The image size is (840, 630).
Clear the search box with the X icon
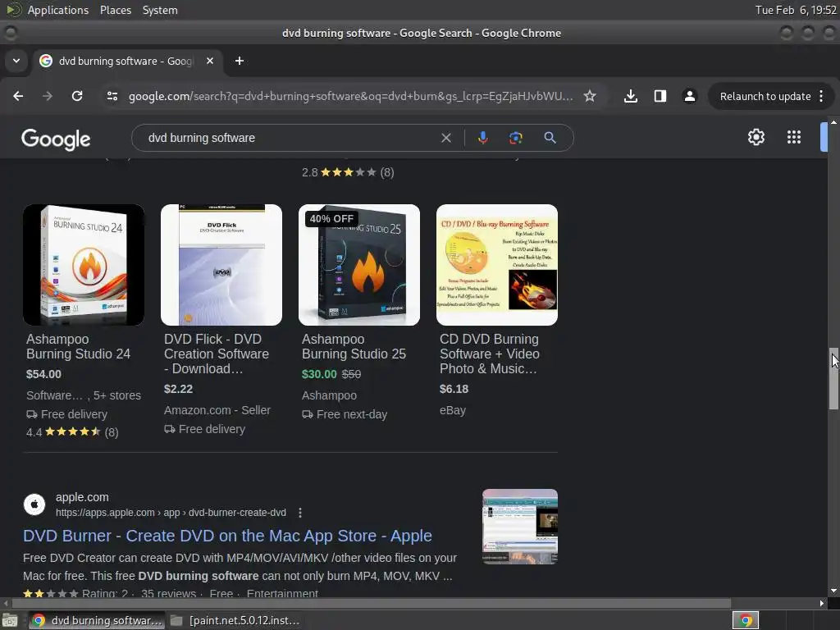[445, 138]
